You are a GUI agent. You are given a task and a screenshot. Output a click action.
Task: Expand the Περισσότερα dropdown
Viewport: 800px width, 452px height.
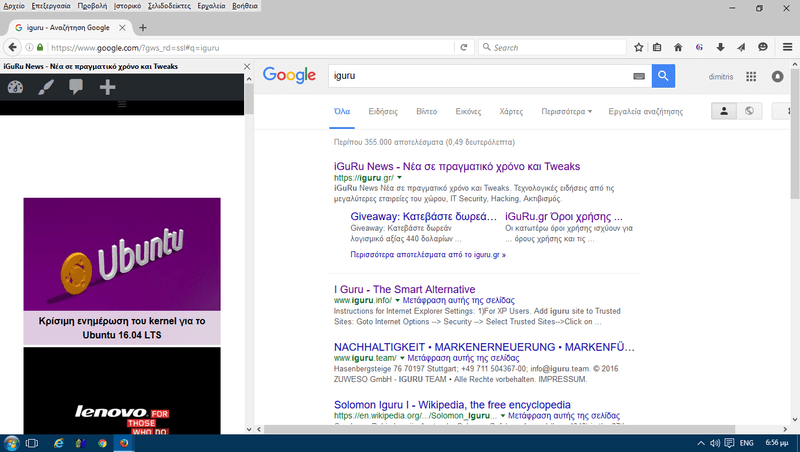[566, 111]
